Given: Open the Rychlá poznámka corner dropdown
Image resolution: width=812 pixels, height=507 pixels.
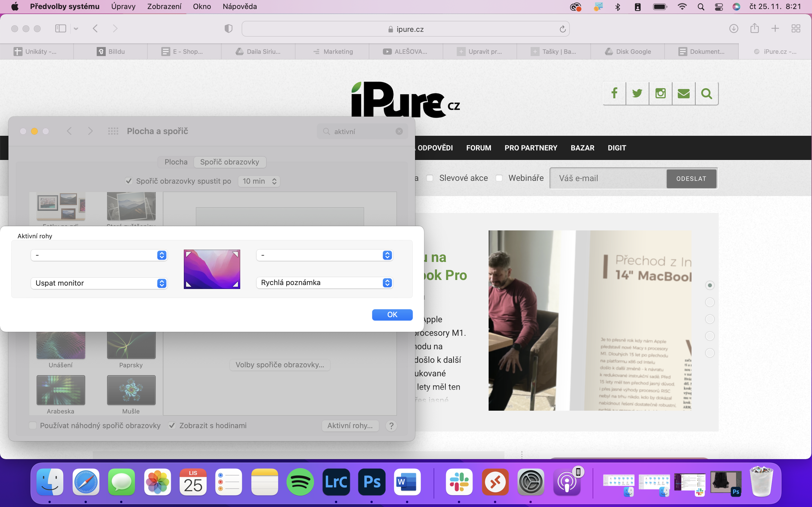Looking at the screenshot, I should (x=325, y=283).
